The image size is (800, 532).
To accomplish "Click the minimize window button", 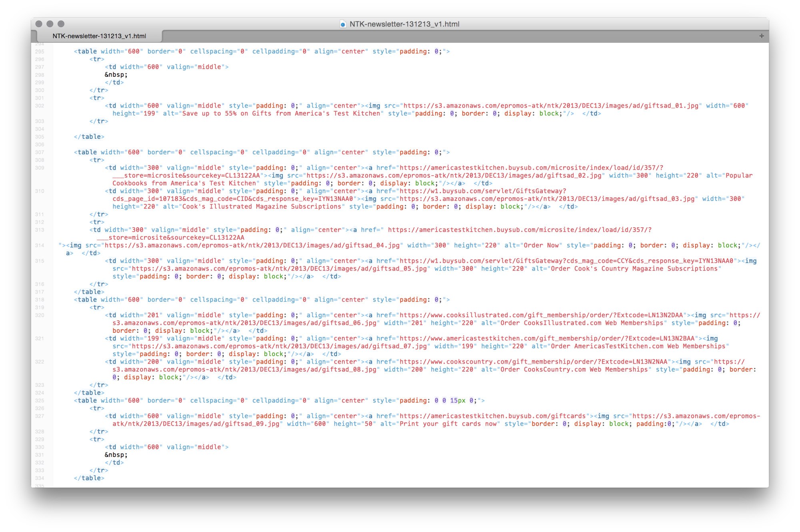I will point(50,24).
